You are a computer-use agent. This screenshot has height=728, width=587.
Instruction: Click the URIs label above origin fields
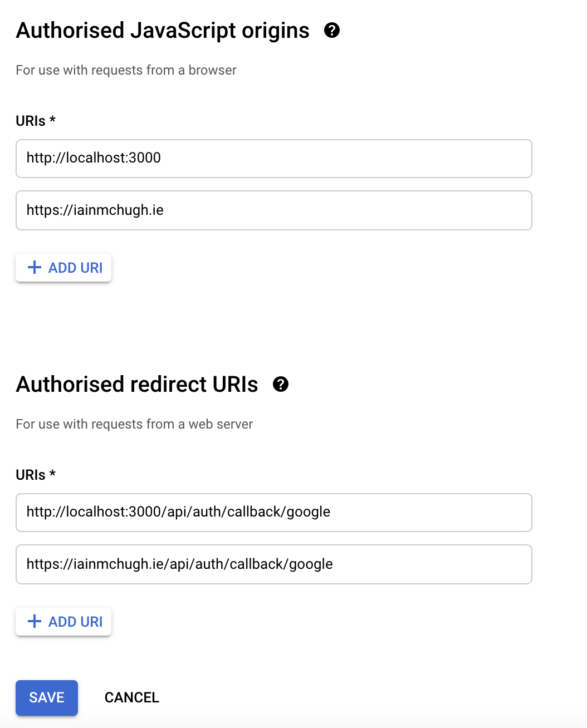tap(36, 121)
